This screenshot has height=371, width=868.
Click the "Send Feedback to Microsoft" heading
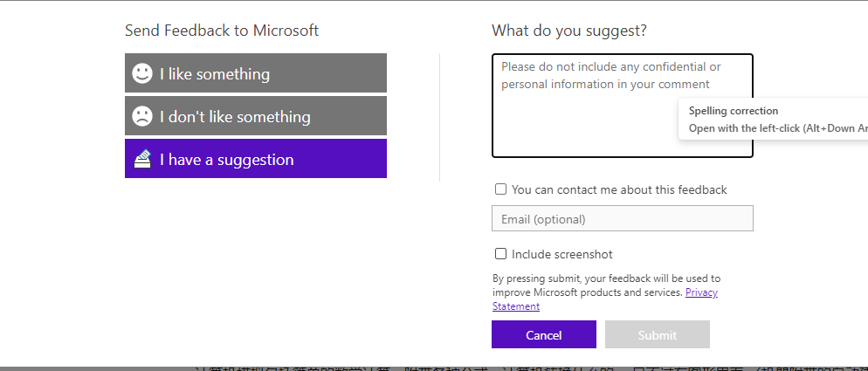point(222,31)
